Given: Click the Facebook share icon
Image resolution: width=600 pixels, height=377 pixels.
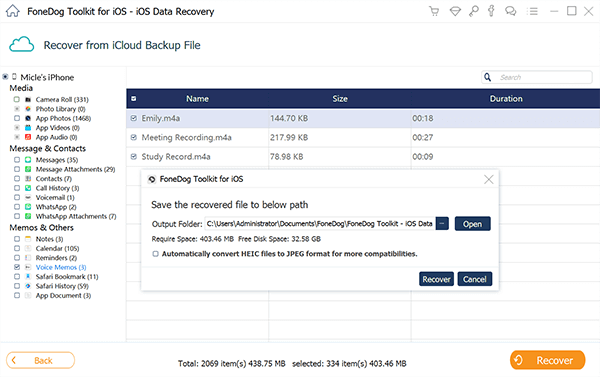Looking at the screenshot, I should click(x=491, y=11).
